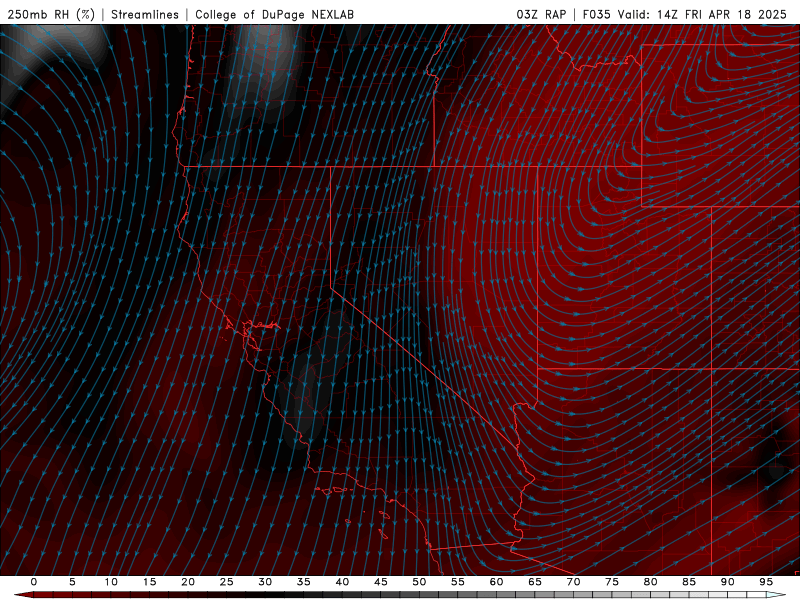The width and height of the screenshot is (800, 600).
Task: Click the colorbar label "90"
Action: [728, 582]
